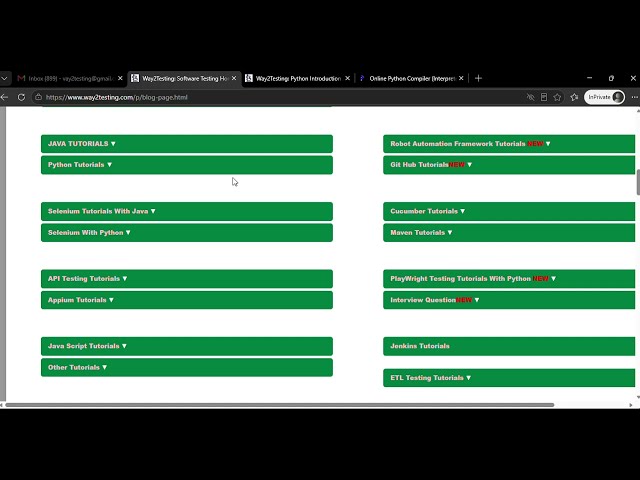Open browser settings three-dot menu

(634, 97)
